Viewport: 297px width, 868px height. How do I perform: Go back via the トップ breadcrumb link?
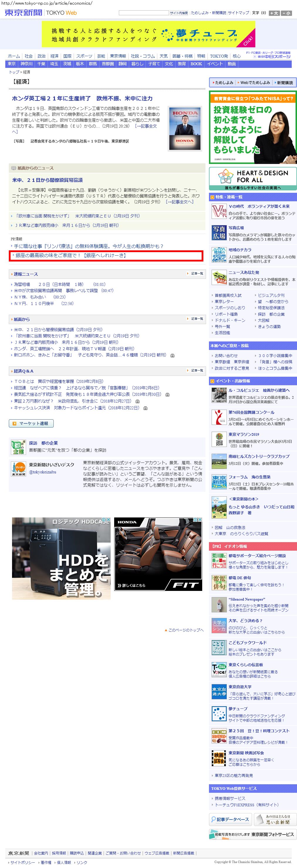[14, 72]
